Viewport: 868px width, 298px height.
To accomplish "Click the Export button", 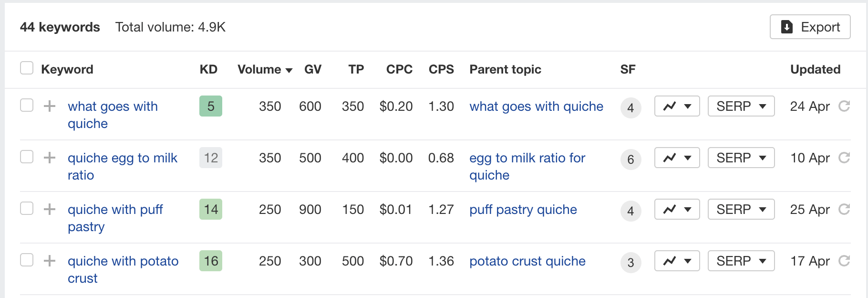I will [x=810, y=27].
